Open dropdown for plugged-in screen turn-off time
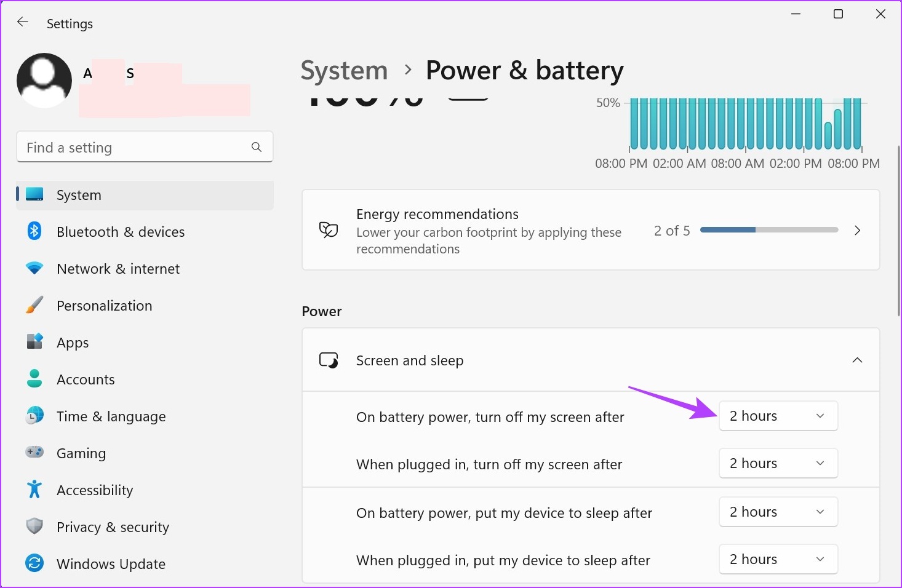Screen dimensions: 902x588 tap(778, 463)
